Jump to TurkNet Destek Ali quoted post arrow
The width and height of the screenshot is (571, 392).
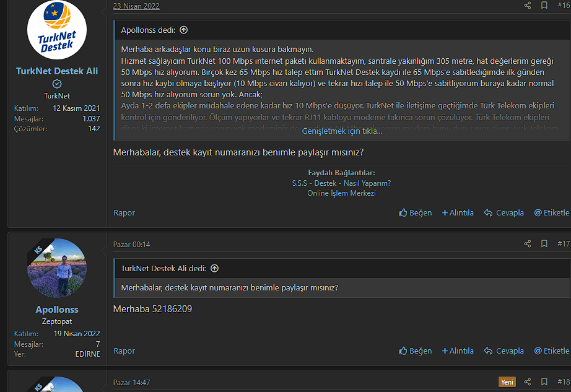(x=214, y=268)
